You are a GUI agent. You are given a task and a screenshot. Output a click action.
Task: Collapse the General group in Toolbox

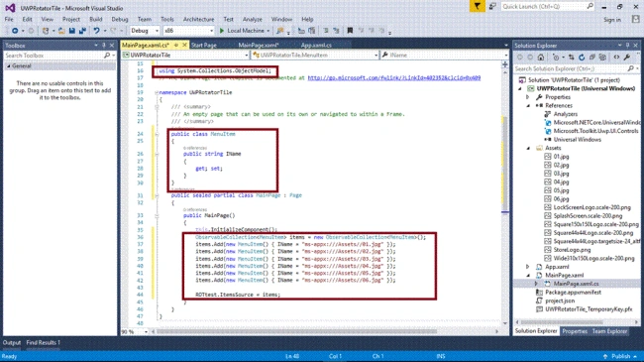click(x=9, y=65)
